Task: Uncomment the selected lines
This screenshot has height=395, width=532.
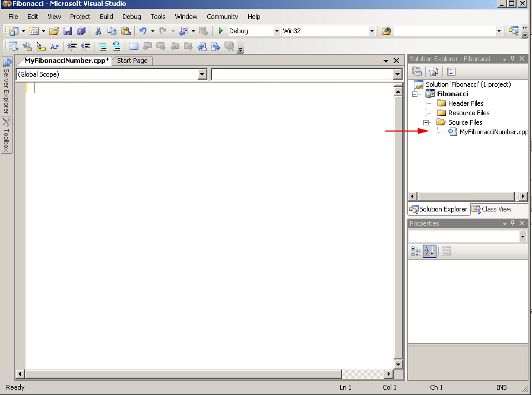Action: click(116, 46)
